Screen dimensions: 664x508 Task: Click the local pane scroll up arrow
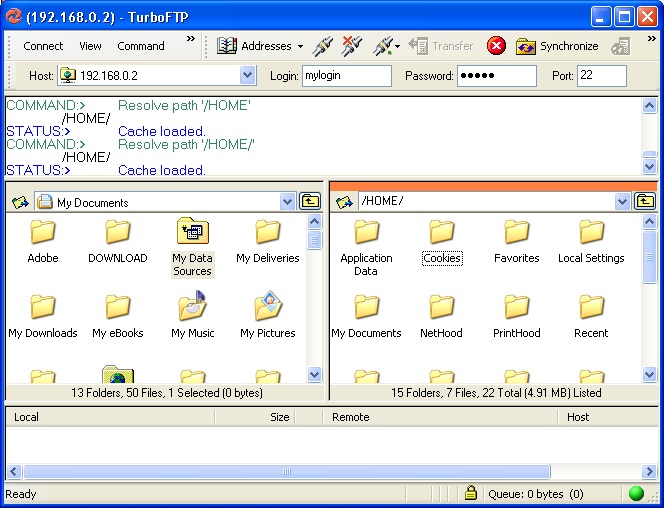pos(314,221)
